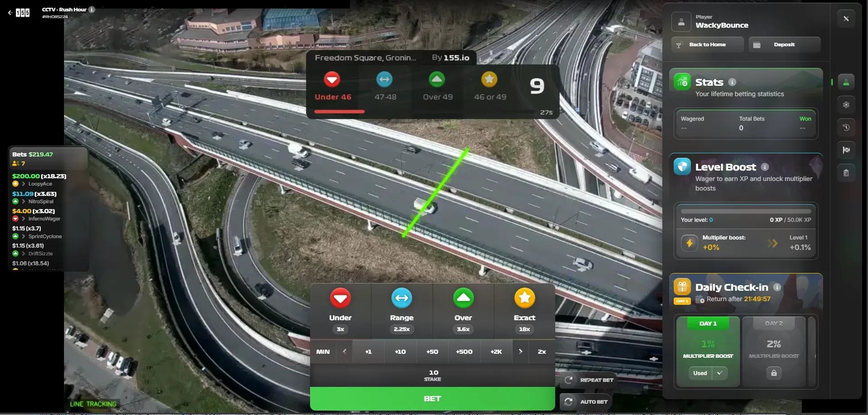Open Stats info icon
Viewport: 868px width, 415px height.
pyautogui.click(x=732, y=82)
